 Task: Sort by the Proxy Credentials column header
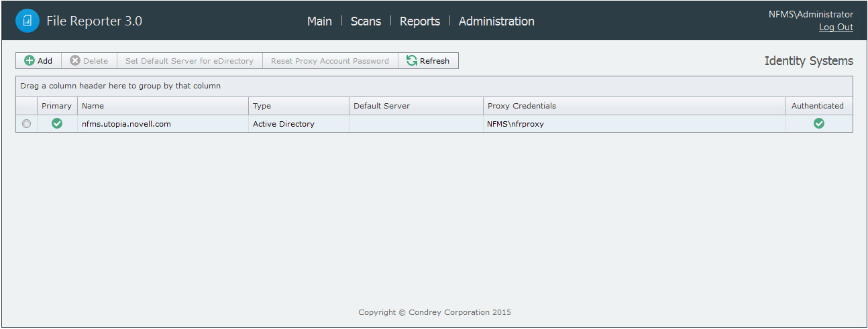click(521, 106)
